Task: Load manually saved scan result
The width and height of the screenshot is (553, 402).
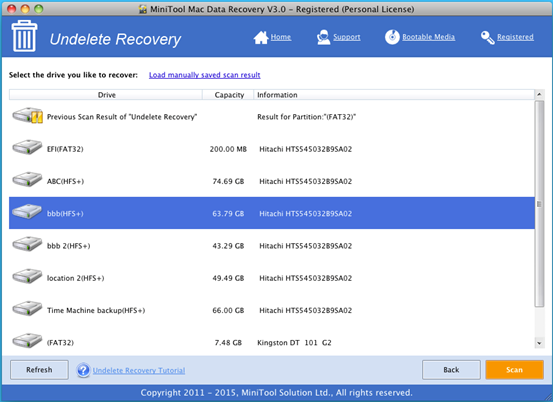Action: (x=205, y=75)
